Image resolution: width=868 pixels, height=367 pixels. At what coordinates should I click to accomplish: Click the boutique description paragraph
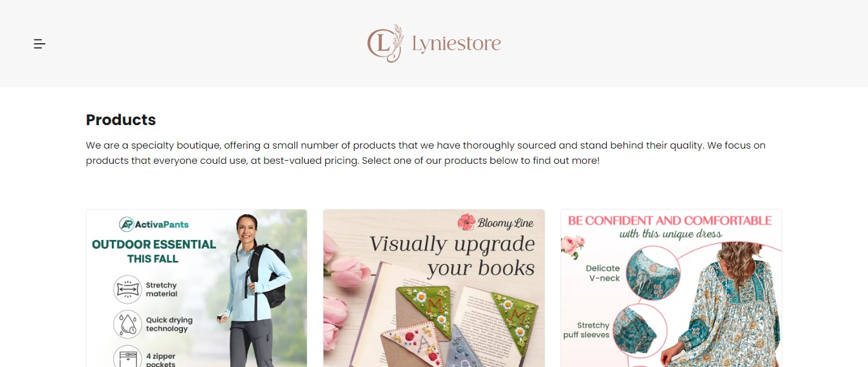pyautogui.click(x=426, y=153)
